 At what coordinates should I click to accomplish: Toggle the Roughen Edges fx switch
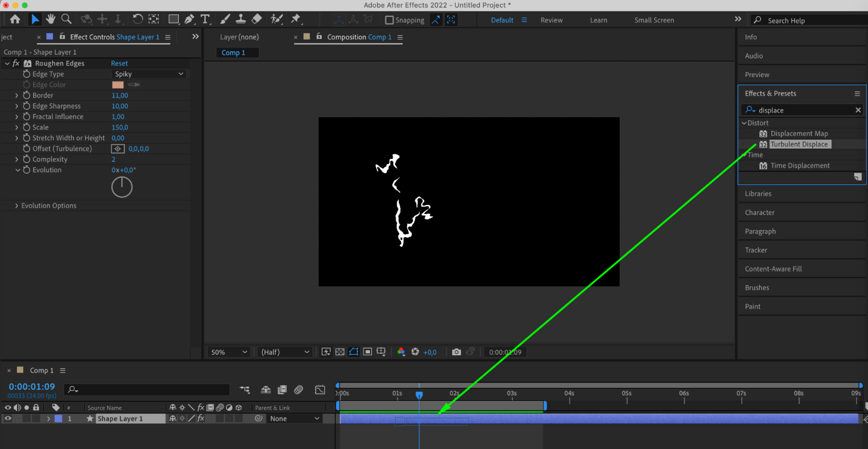tap(16, 63)
